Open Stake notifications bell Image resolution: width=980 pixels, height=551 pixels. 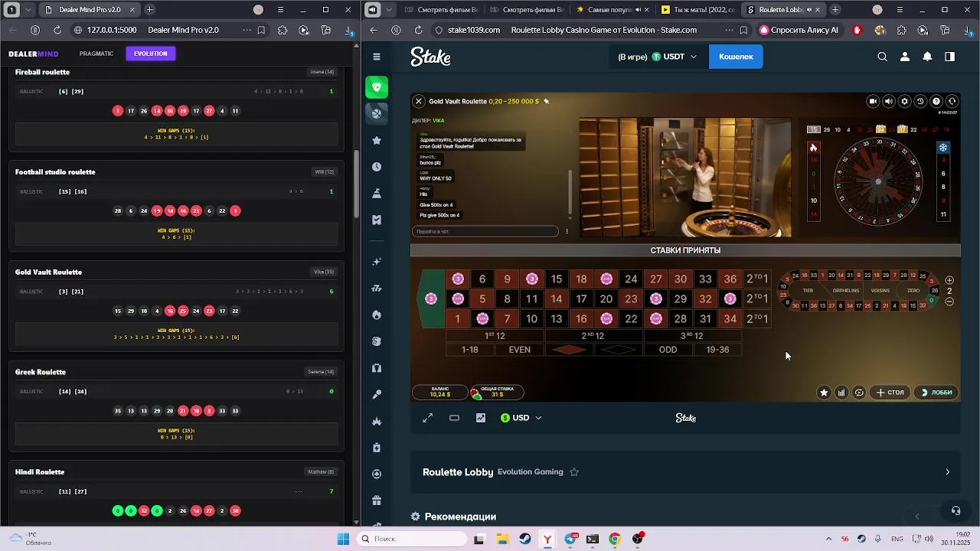927,57
